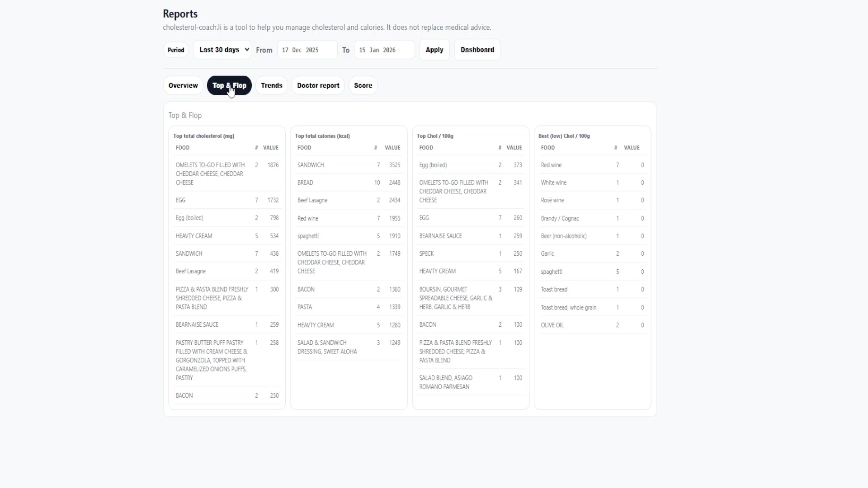Open the Period dropdown showing Last 30 days
This screenshot has width=868, height=488.
pyautogui.click(x=222, y=50)
